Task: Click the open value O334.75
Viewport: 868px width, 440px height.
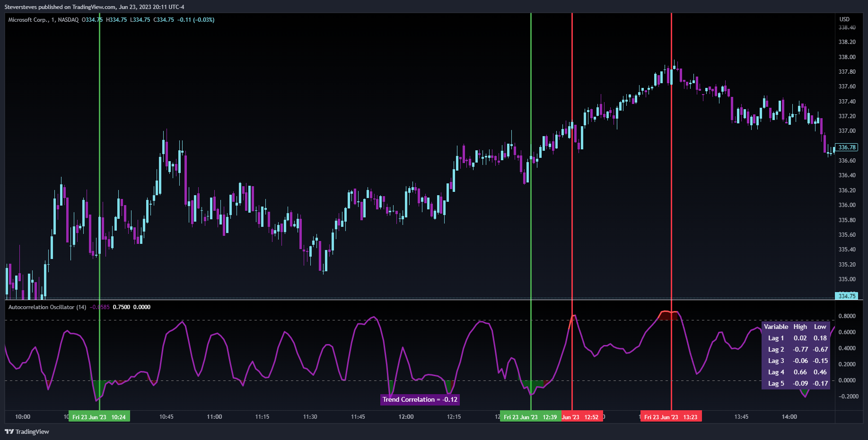Action: coord(92,20)
